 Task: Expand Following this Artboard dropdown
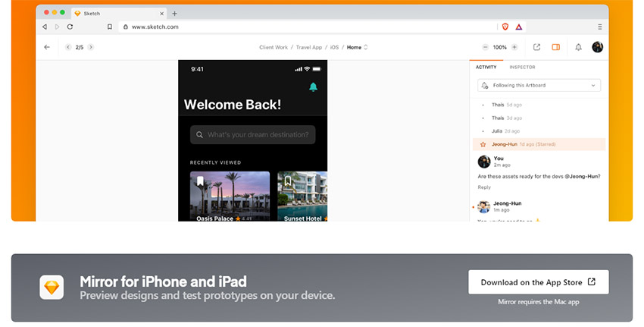[539, 85]
